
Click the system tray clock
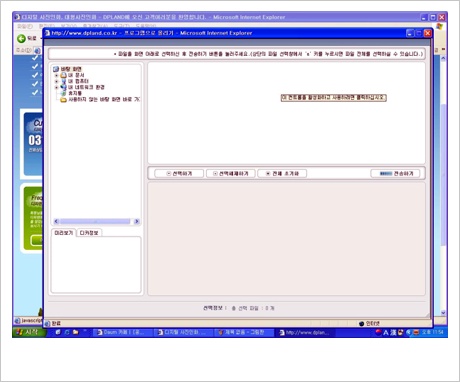tap(433, 332)
